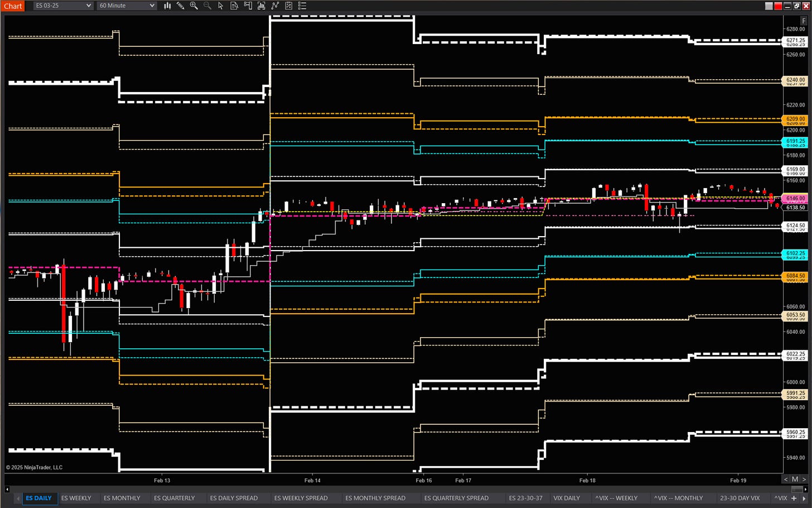Screen dimensions: 812x508
Task: Click the 5991.25 price axis label
Action: [x=795, y=393]
